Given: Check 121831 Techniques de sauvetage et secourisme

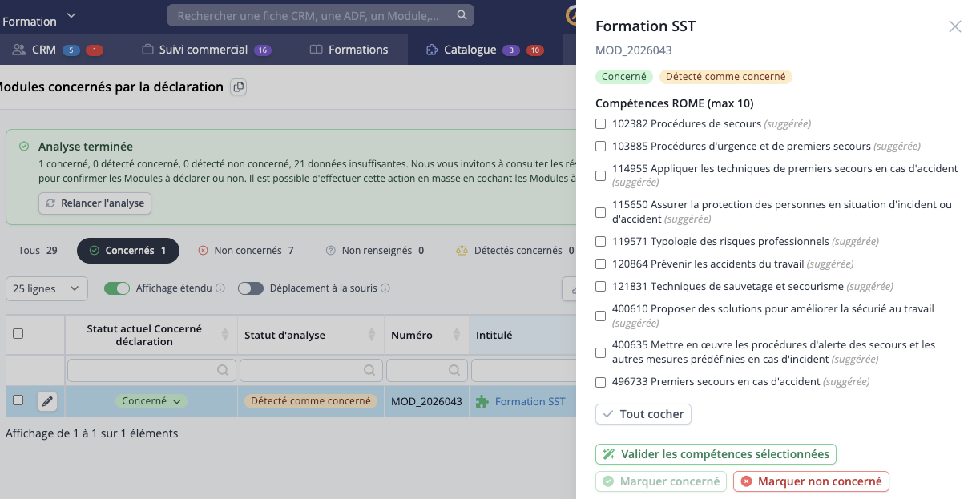Looking at the screenshot, I should [601, 286].
